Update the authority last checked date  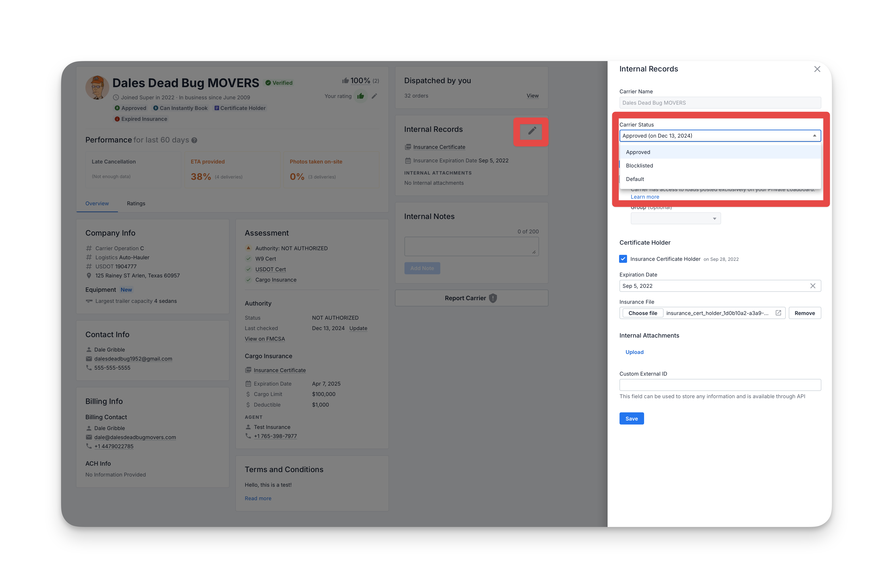pos(358,328)
